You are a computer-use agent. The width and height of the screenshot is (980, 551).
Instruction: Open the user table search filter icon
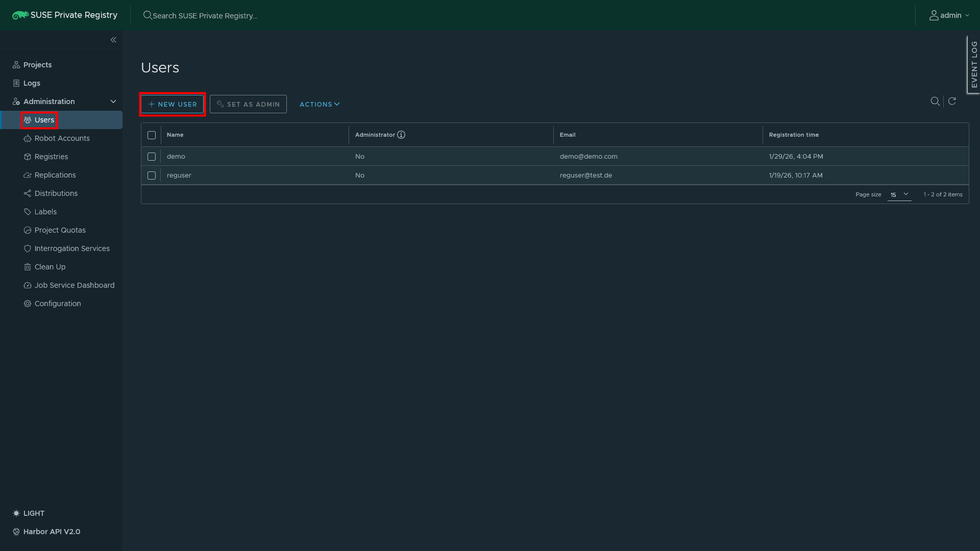click(935, 101)
